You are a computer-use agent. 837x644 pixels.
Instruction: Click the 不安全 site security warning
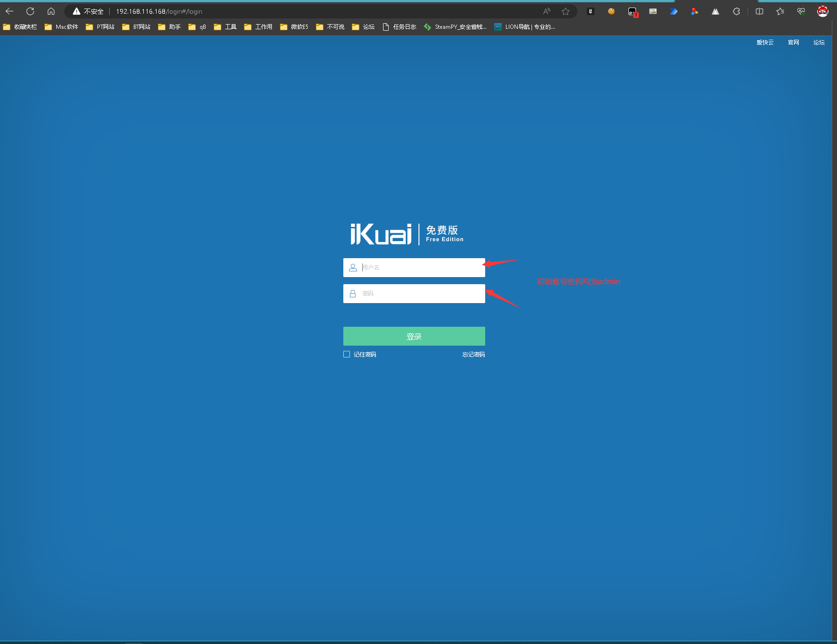point(88,11)
